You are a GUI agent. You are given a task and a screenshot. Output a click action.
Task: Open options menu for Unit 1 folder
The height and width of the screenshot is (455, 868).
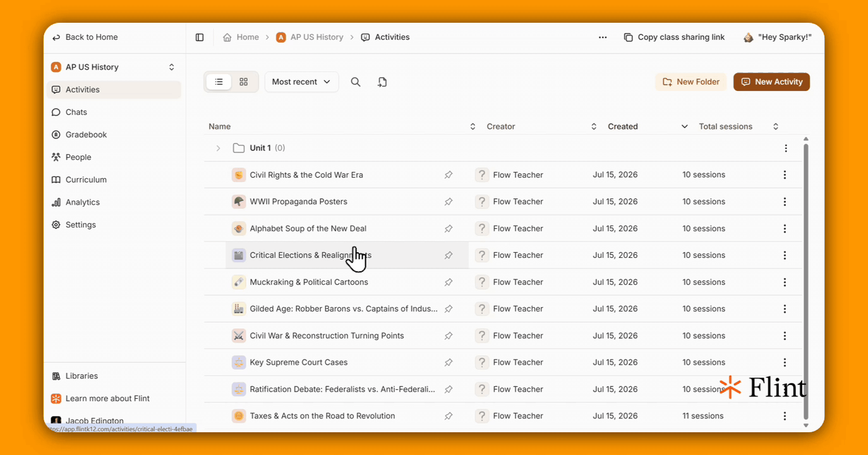coord(786,149)
